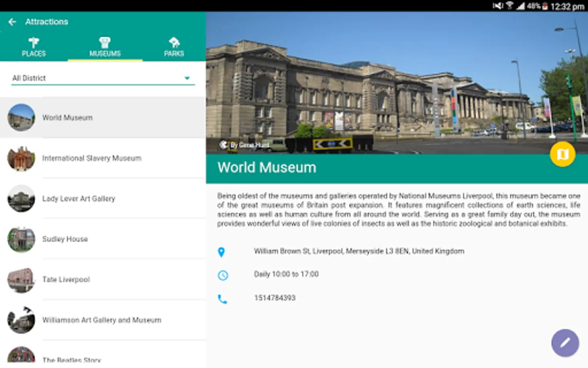This screenshot has width=588, height=368.
Task: Click the 12:32 pm clock
Action: [x=567, y=6]
